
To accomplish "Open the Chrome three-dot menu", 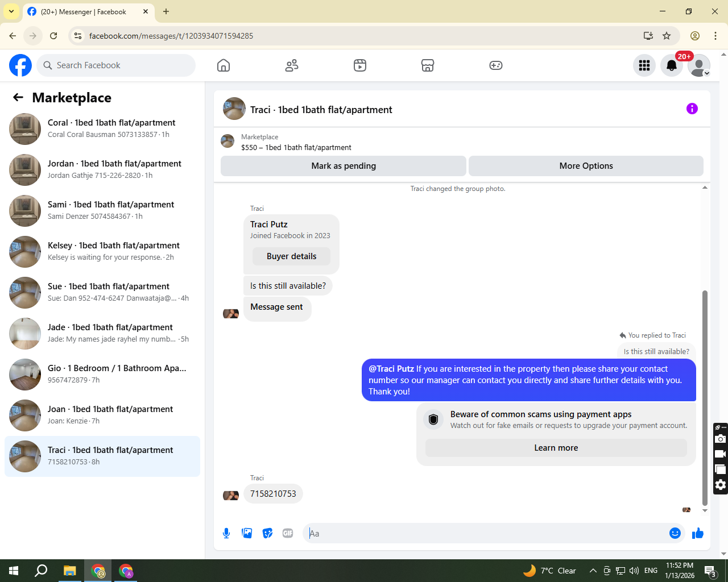I will 715,36.
